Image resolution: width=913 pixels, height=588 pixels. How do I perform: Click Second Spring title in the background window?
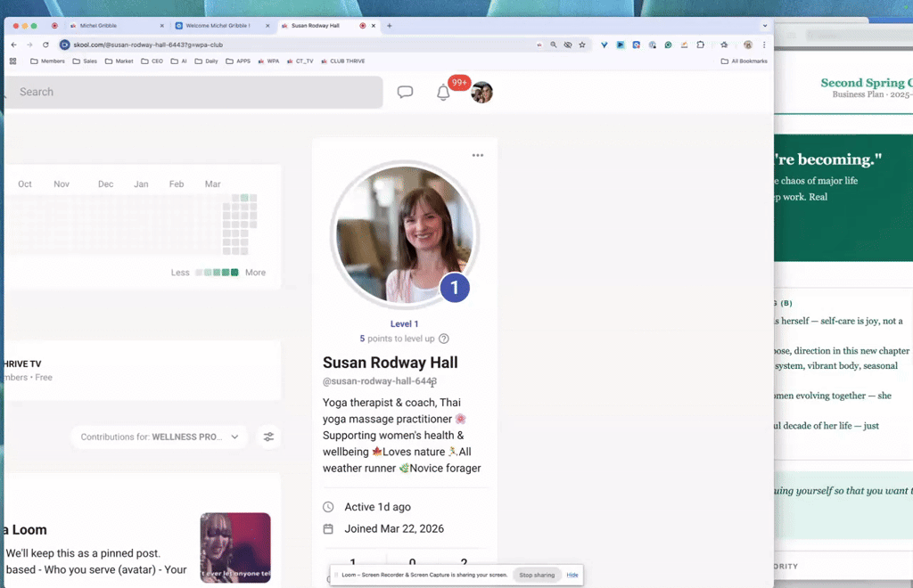[867, 83]
